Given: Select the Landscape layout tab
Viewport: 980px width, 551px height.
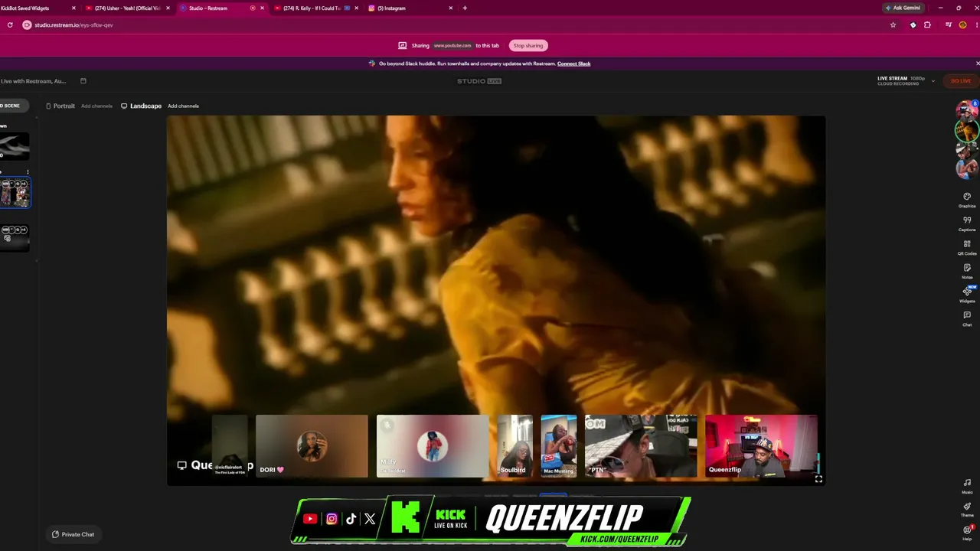Looking at the screenshot, I should (142, 106).
